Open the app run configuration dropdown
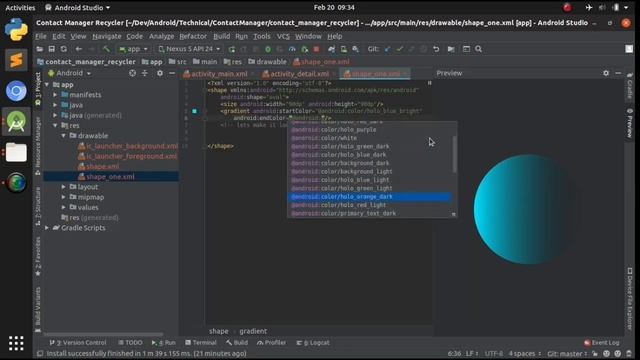640x360 pixels. click(x=133, y=49)
